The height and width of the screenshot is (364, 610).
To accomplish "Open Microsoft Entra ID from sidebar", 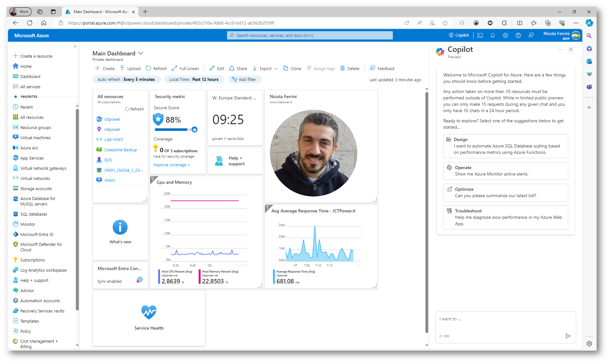I will click(x=33, y=234).
